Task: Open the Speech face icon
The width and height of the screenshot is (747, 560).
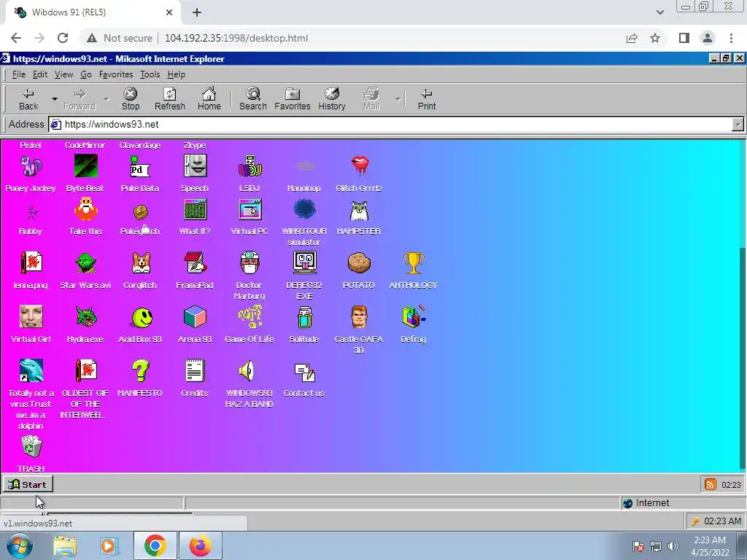Action: click(x=195, y=166)
